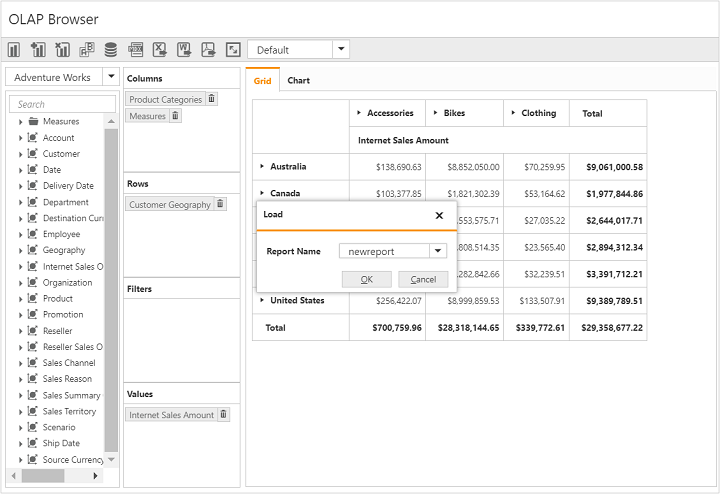The image size is (720, 494).
Task: Remove Internet Sales Amount from Values
Action: tap(223, 414)
